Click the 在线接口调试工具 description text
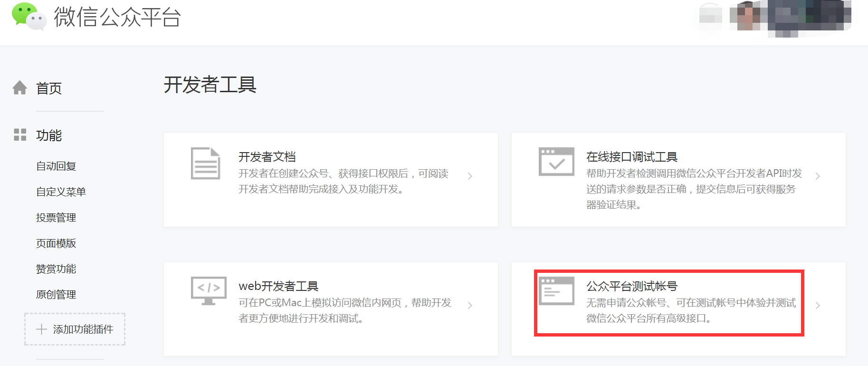Image resolution: width=868 pixels, height=366 pixels. (694, 189)
